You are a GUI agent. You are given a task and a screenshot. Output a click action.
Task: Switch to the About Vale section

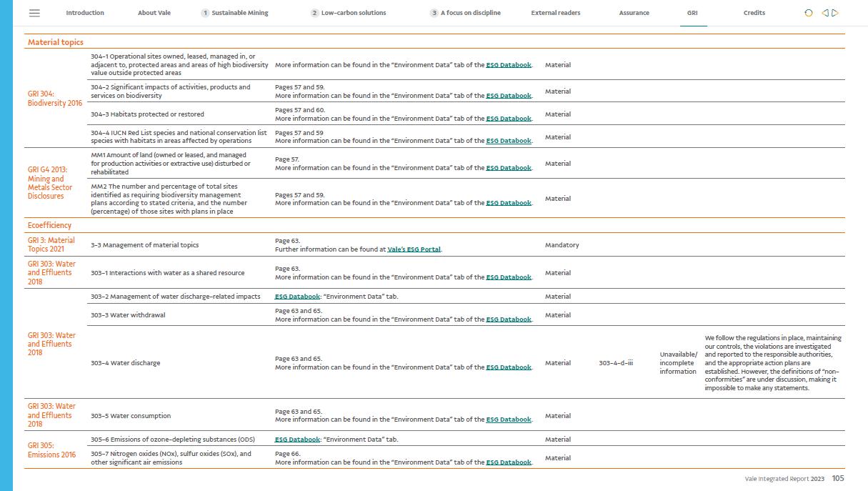pos(154,13)
